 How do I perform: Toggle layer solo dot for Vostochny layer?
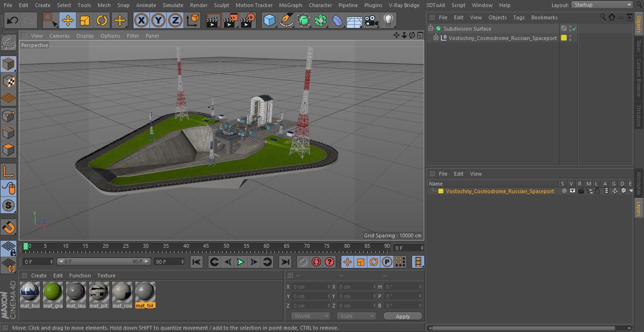tap(564, 191)
